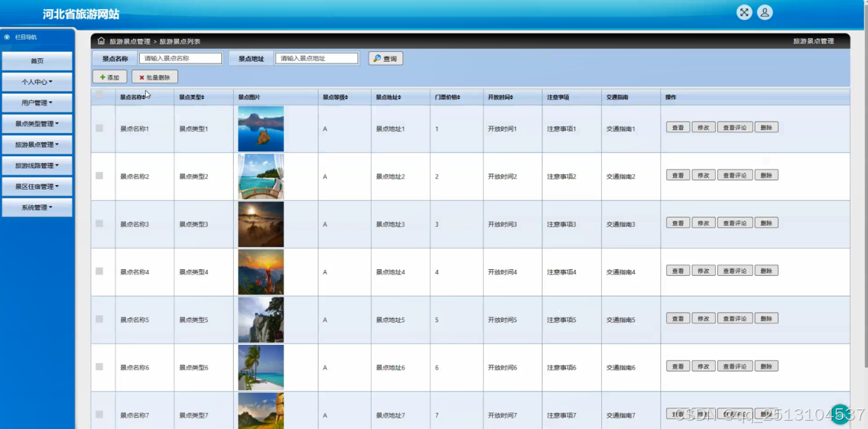Click 旅游景点管理 in the breadcrumb
This screenshot has width=868, height=429.
click(129, 41)
